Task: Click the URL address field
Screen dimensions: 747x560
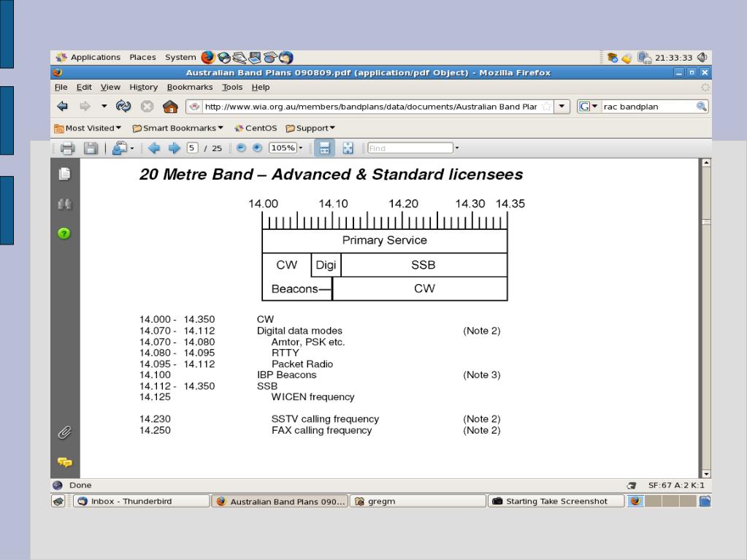Action: tap(371, 107)
